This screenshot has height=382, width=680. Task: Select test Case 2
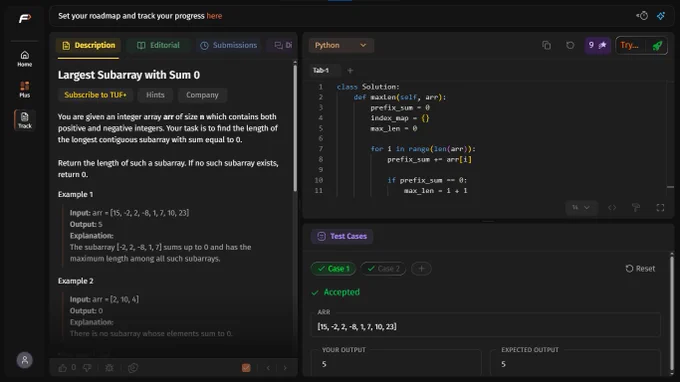pyautogui.click(x=383, y=268)
